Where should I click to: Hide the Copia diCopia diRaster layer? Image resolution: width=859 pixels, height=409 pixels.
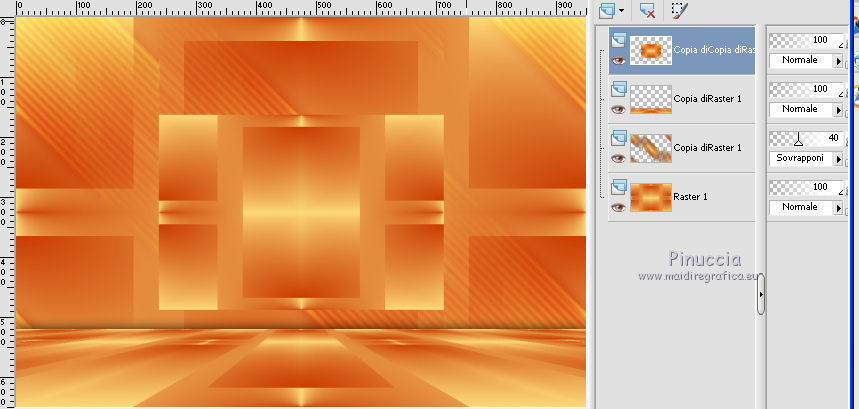pos(619,60)
